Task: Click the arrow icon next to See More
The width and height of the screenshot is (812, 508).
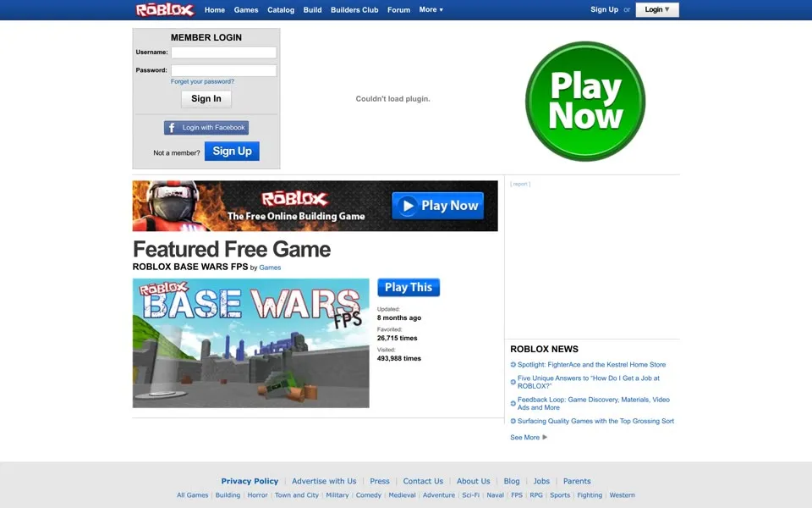Action: pyautogui.click(x=545, y=437)
